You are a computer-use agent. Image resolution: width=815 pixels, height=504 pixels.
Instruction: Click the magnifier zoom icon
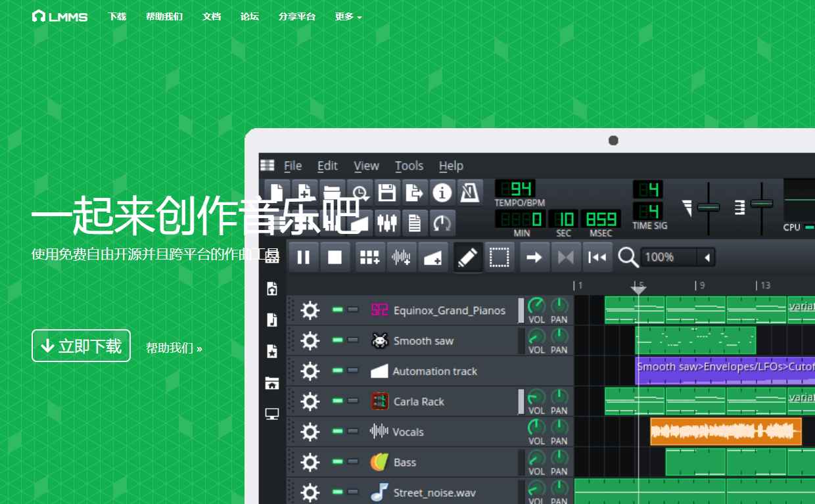[628, 257]
